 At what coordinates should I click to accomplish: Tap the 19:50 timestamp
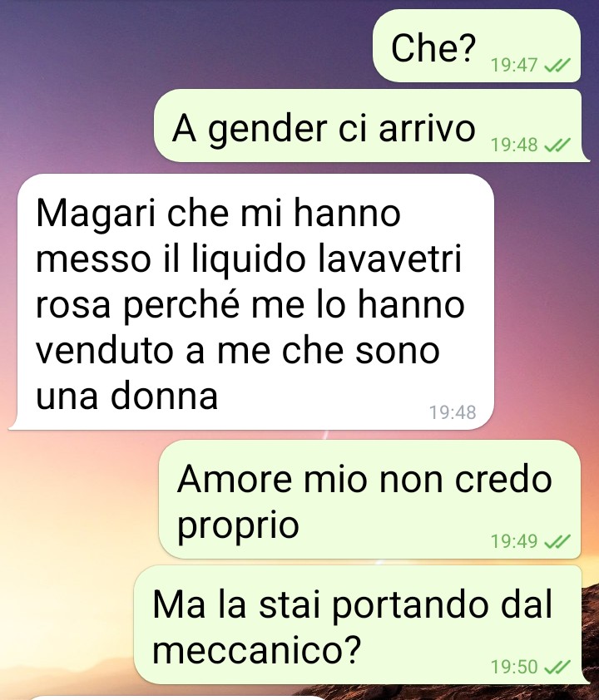tap(514, 668)
